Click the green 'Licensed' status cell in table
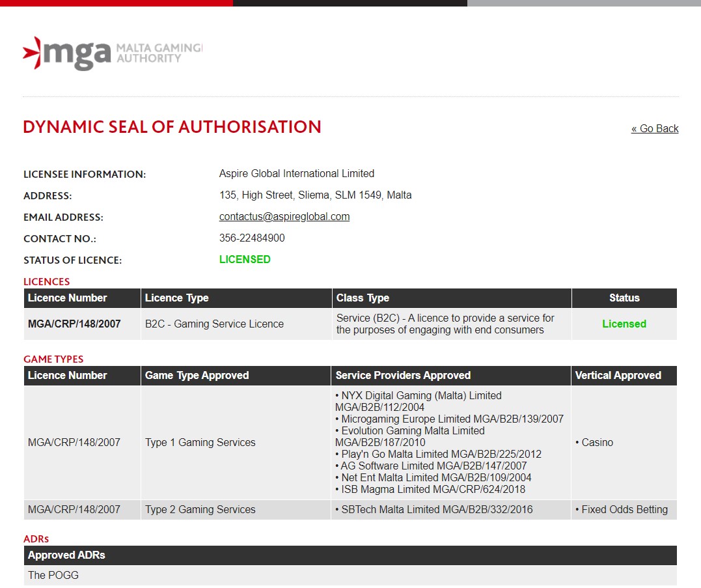 tap(624, 324)
